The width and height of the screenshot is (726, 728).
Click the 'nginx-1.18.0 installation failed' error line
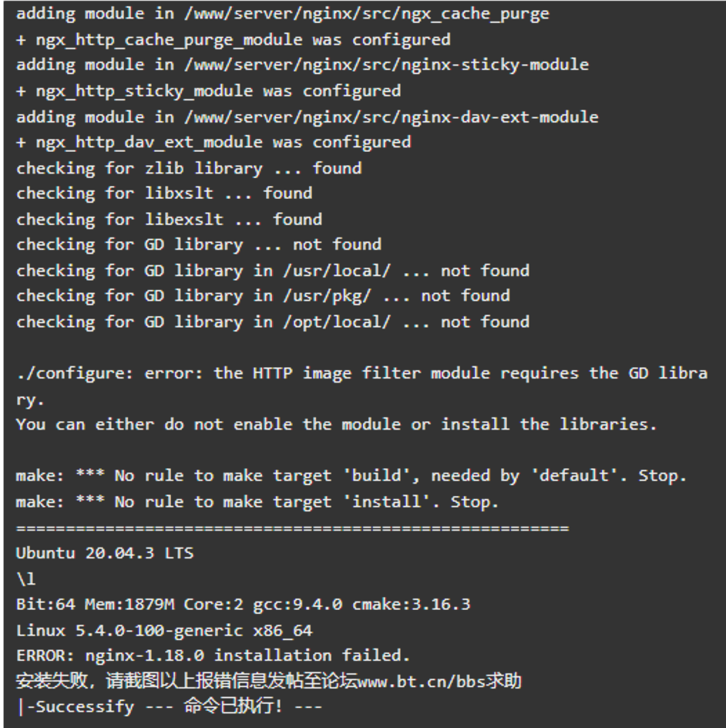(x=213, y=656)
